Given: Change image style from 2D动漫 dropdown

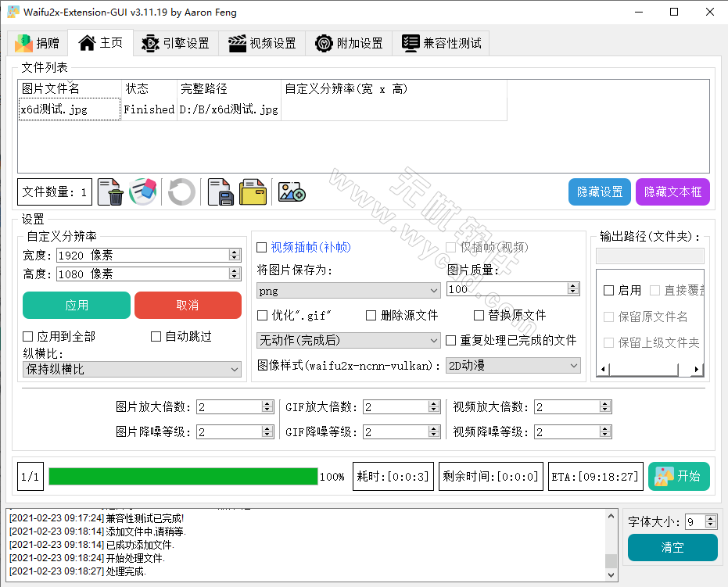Looking at the screenshot, I should [x=513, y=365].
